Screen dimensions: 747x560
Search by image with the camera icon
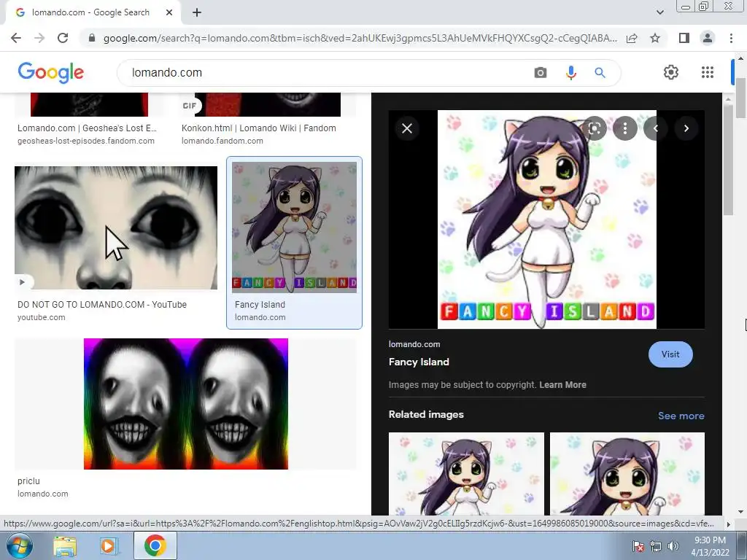pos(541,72)
